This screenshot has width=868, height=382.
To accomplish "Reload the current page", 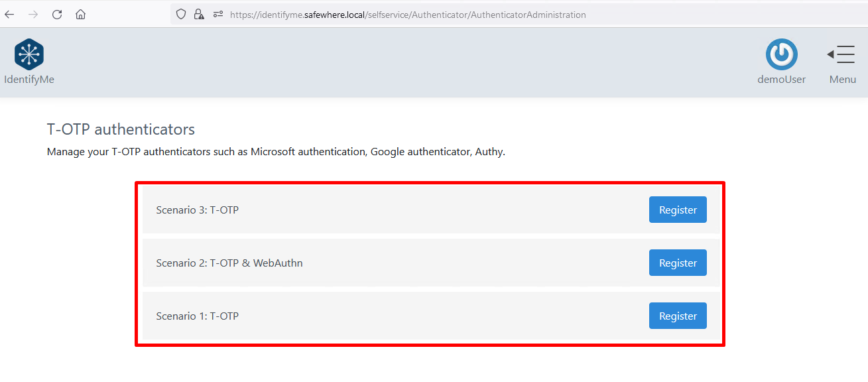I will point(57,14).
